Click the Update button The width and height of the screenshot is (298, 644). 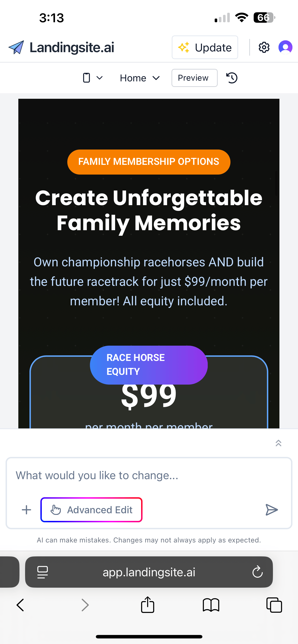pos(205,47)
